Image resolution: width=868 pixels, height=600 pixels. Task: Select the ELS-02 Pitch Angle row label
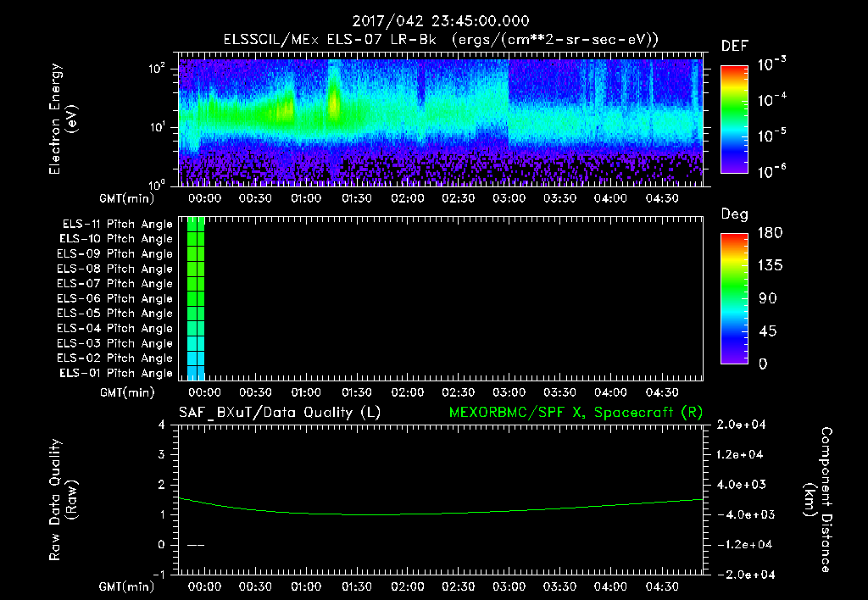pyautogui.click(x=114, y=358)
